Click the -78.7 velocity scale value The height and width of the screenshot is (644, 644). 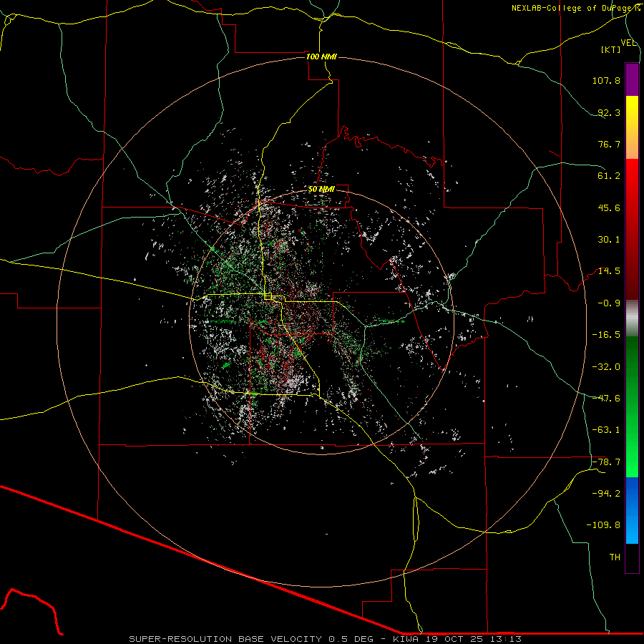(606, 462)
